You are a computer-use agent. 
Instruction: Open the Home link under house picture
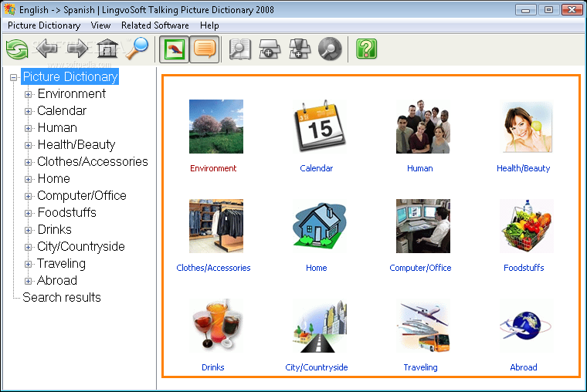point(317,268)
